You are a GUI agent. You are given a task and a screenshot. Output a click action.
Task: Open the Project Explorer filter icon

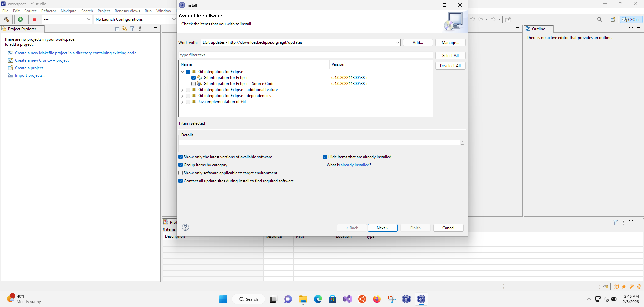pyautogui.click(x=132, y=29)
